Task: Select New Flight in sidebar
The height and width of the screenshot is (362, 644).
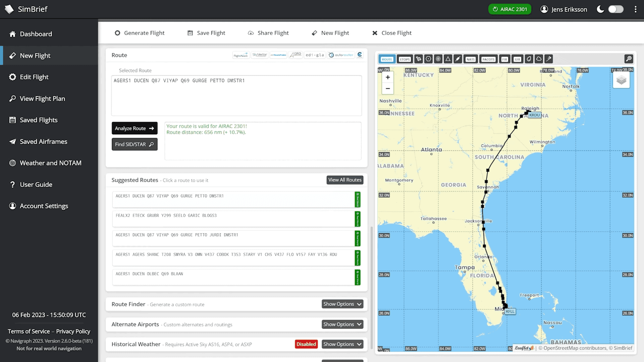Action: pyautogui.click(x=49, y=56)
